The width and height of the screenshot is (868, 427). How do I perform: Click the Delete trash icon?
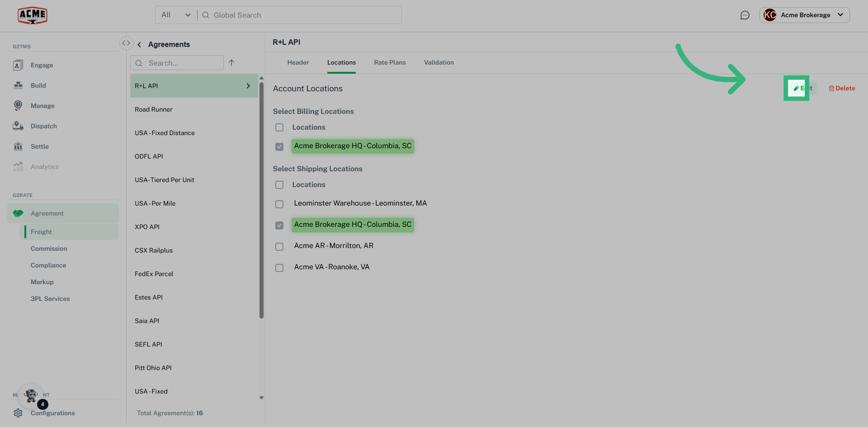point(831,89)
